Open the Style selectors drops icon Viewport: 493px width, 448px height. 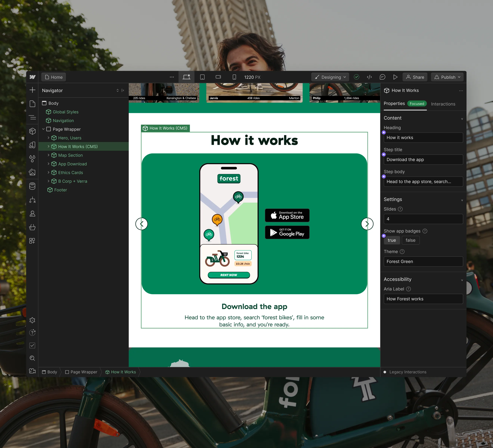click(x=32, y=159)
